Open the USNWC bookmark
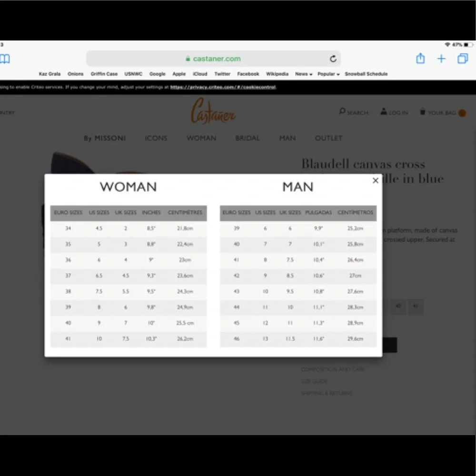Screen dimensions: 476x476 [x=133, y=74]
